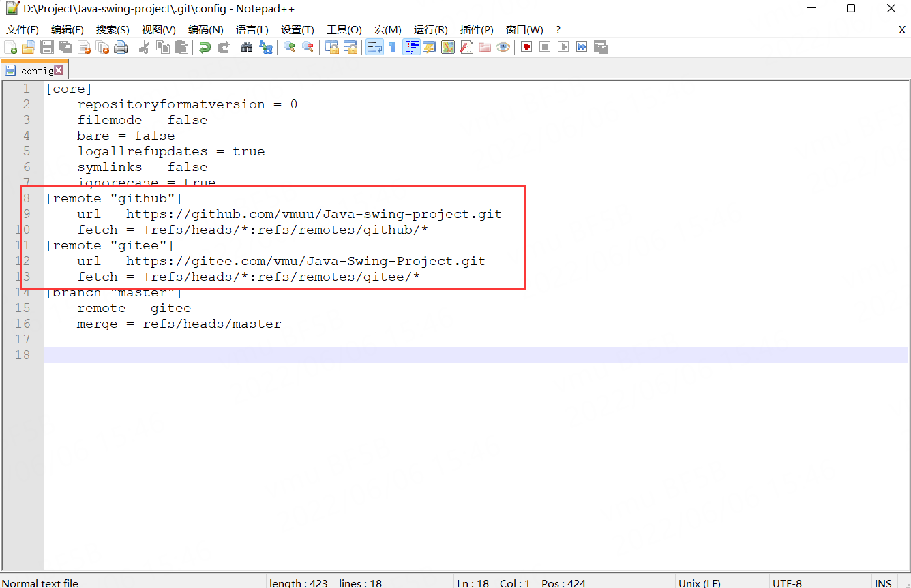Open the 工具(O) menu
This screenshot has height=588, width=911.
coord(344,30)
